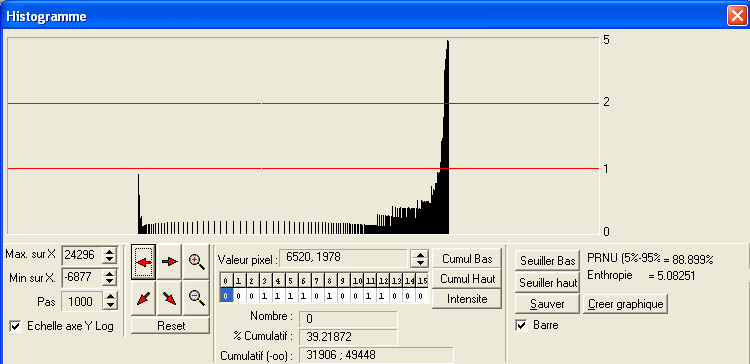Click the Cumul Bas button
Image resolution: width=750 pixels, height=364 pixels.
point(467,259)
